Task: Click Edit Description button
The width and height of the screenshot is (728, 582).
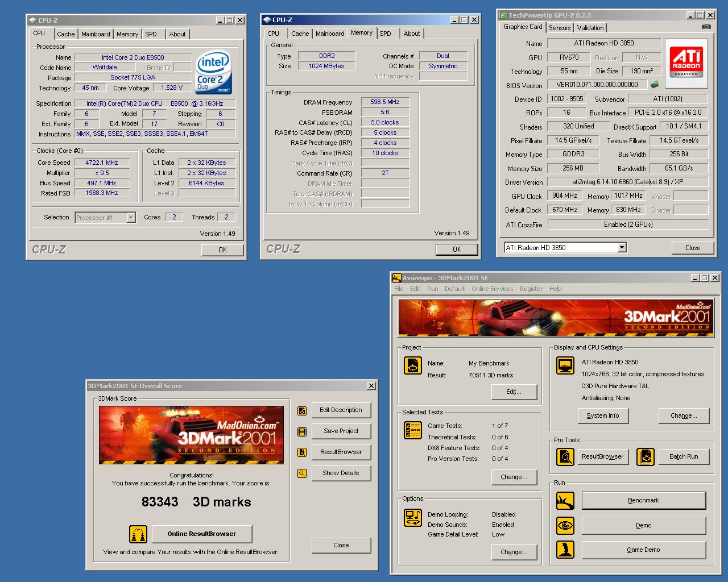Action: pyautogui.click(x=341, y=410)
